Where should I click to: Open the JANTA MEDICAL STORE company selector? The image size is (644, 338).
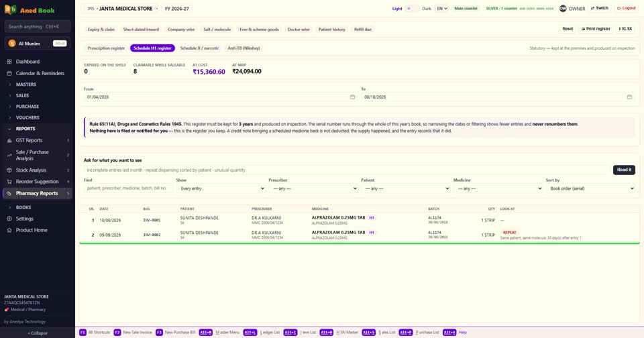122,8
